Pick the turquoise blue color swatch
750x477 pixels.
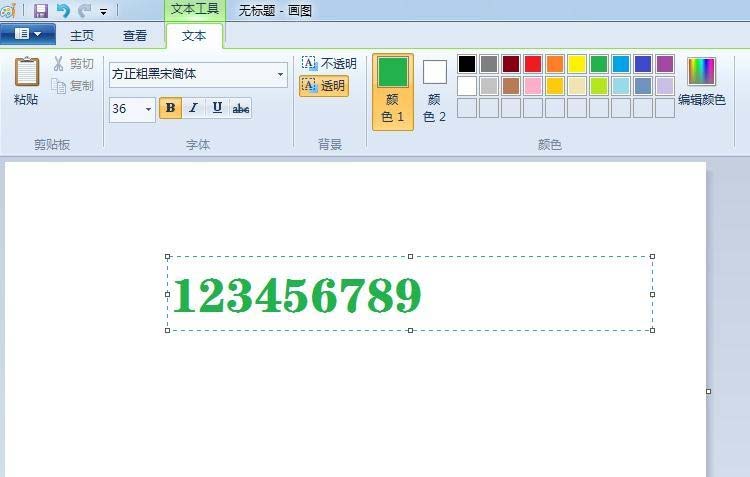tap(621, 64)
